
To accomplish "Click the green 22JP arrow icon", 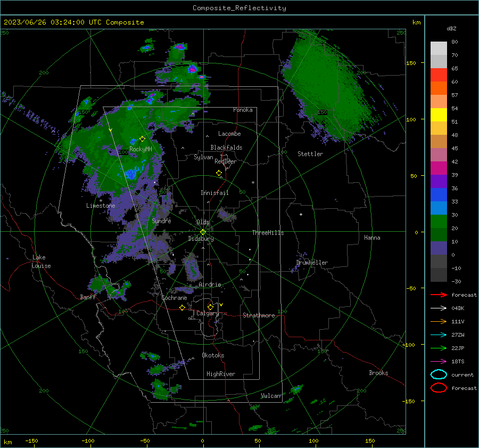I will [439, 348].
